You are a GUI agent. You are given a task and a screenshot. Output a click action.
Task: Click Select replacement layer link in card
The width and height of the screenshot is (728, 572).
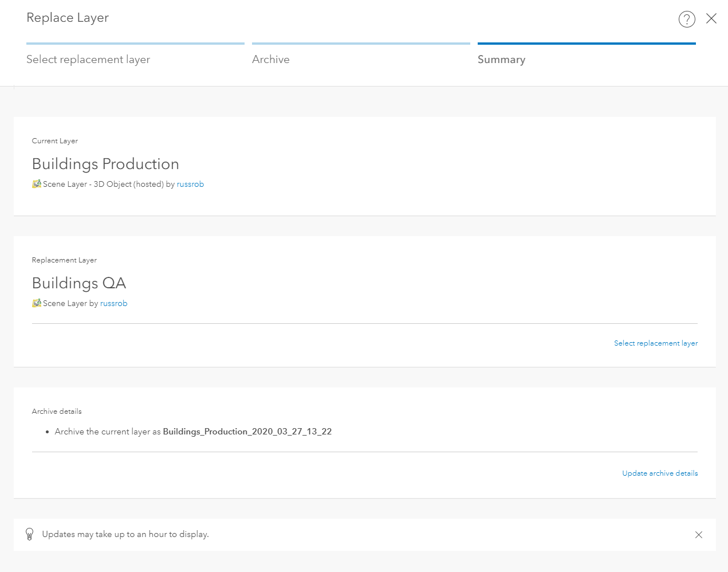click(656, 343)
